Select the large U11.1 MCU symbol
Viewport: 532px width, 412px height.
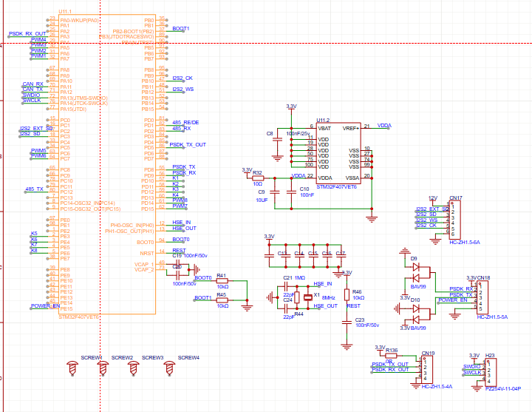[x=107, y=164]
